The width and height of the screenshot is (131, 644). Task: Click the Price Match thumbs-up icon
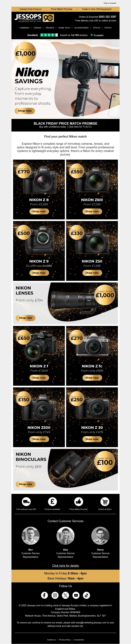point(78,502)
